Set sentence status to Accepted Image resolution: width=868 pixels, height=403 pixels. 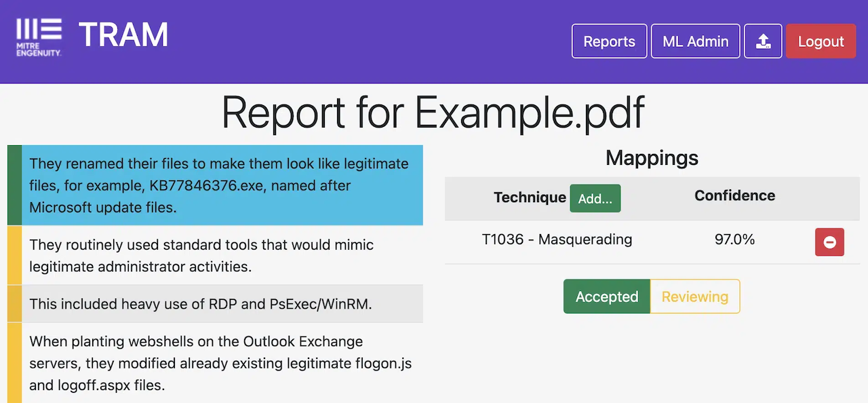pos(606,296)
